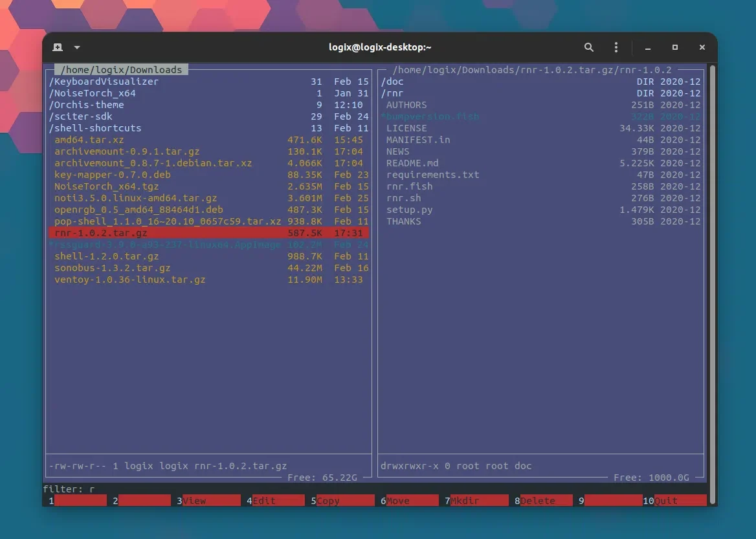Maximize the terminal window
Screen dimensions: 756x539
click(675, 47)
